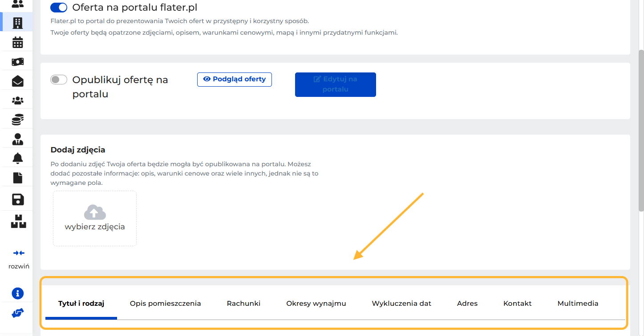
Task: Select the 'Multimedia' tab
Action: 578,304
